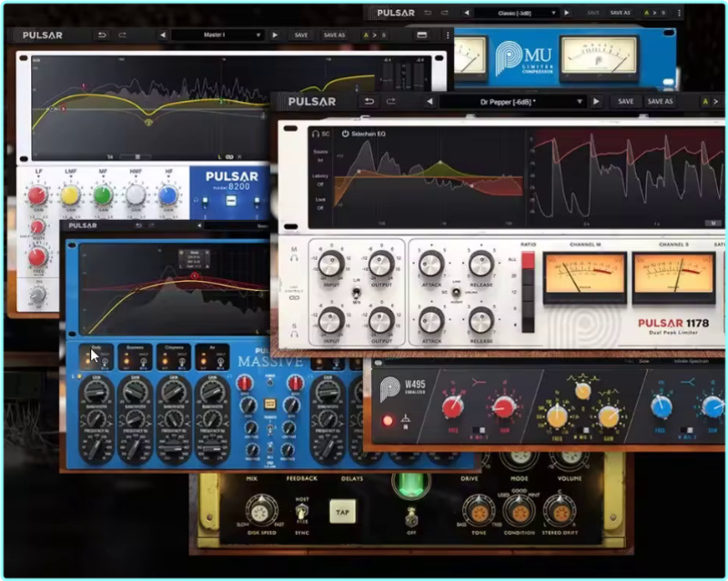Screen dimensions: 728x581
Task: Click the M button at graph corner in 1178
Action: click(713, 223)
